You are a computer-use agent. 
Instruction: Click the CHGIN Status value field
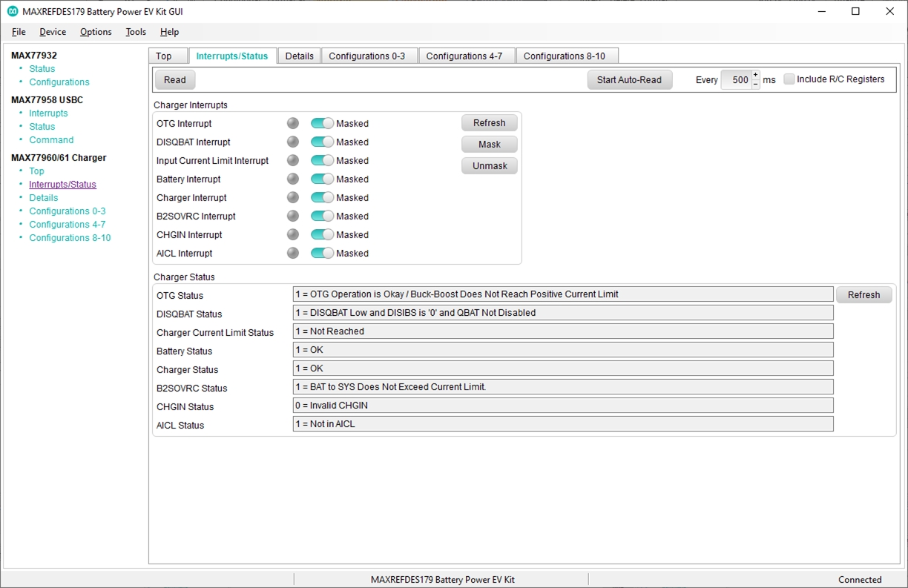point(563,406)
